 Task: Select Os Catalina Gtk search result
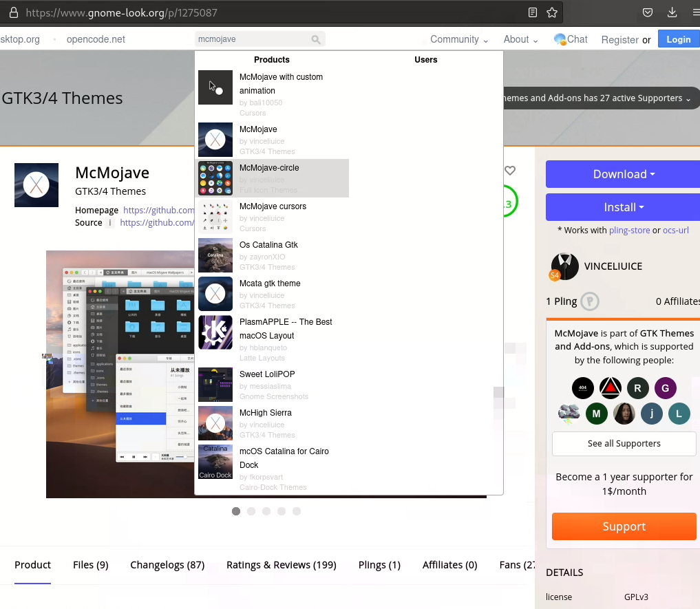(272, 255)
